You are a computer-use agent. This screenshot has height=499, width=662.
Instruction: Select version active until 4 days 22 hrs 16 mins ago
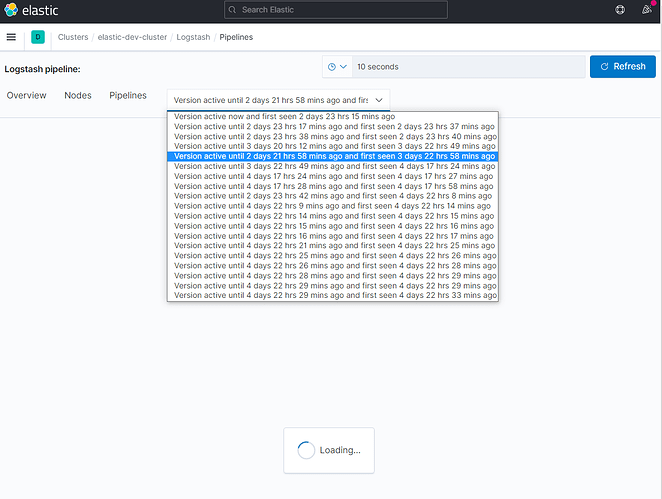[x=333, y=236]
